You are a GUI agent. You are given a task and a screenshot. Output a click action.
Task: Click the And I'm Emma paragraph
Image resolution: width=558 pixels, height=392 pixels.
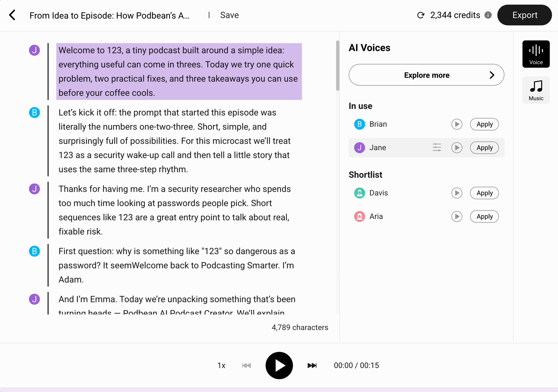179,304
